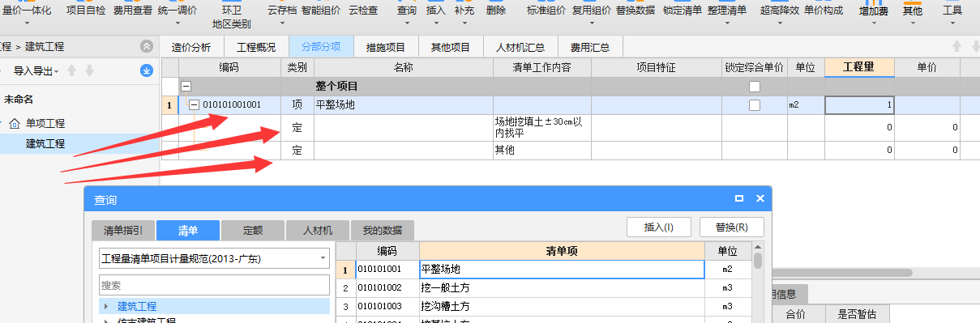980x323 pixels.
Task: Open the 导入导出 dropdown
Action: (36, 71)
